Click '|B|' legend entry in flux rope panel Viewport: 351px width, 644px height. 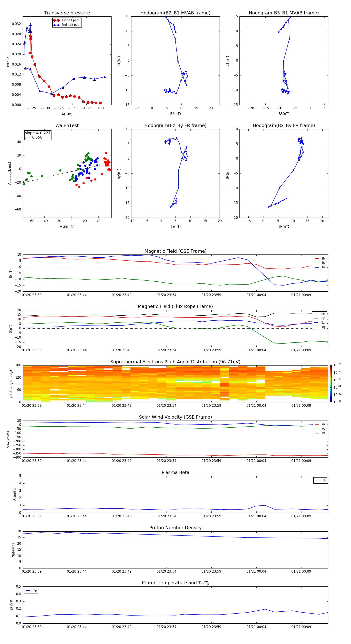click(x=320, y=327)
